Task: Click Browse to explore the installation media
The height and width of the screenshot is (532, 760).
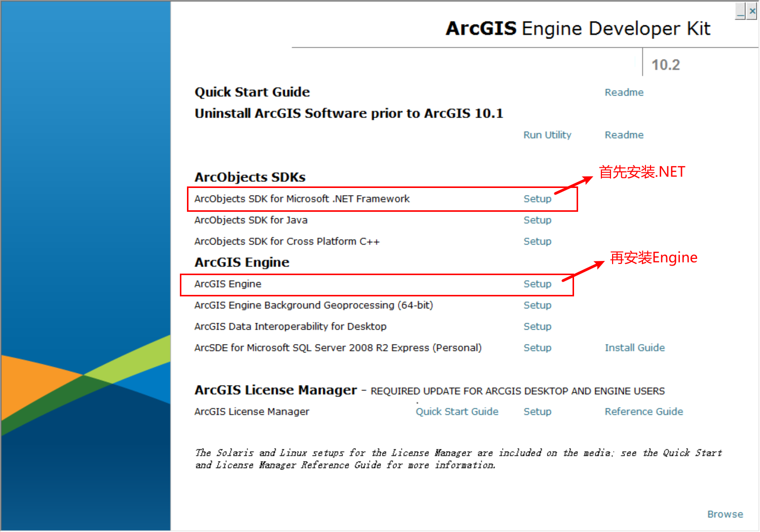Action: click(725, 514)
